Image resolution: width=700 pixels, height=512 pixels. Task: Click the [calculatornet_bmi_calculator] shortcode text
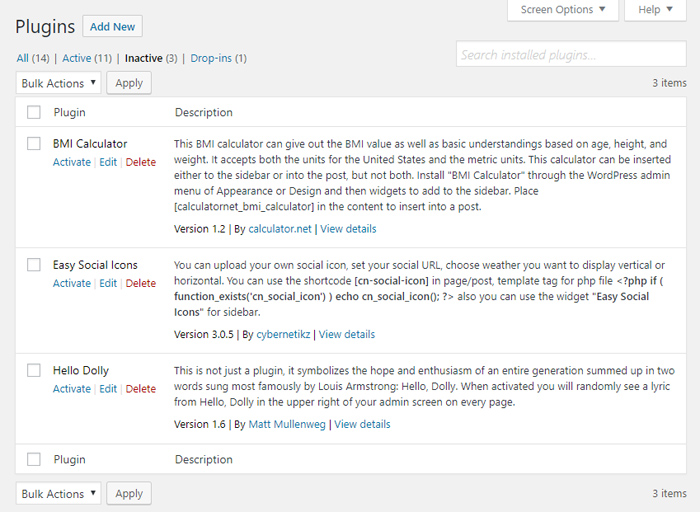click(244, 207)
